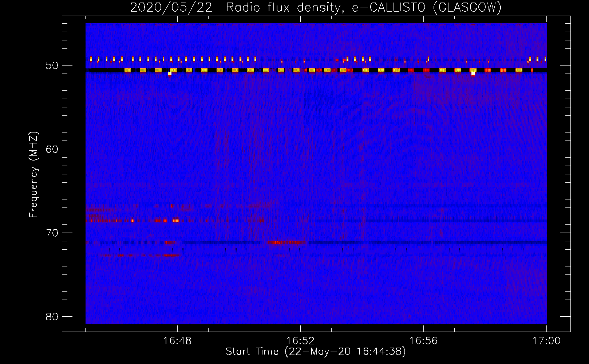This screenshot has height=364, width=589.
Task: Click the 17:00 time tick label
Action: (546, 341)
